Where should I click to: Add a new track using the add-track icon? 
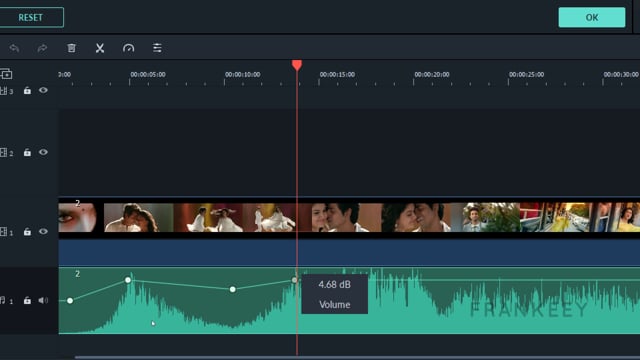(x=6, y=74)
